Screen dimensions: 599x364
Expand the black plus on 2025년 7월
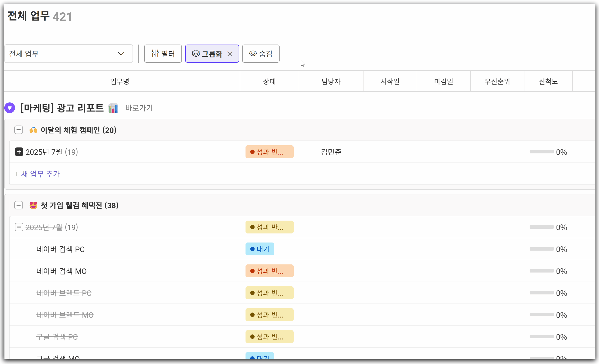(x=19, y=152)
